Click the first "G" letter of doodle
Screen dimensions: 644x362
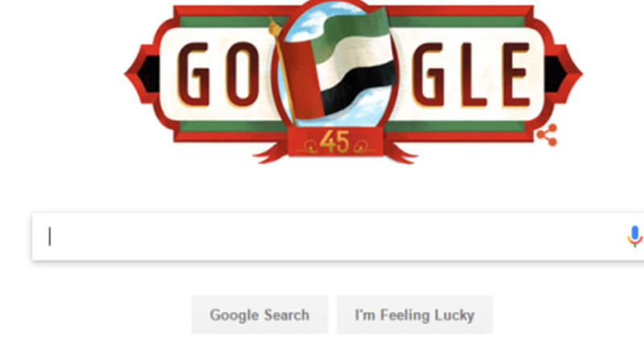(193, 75)
